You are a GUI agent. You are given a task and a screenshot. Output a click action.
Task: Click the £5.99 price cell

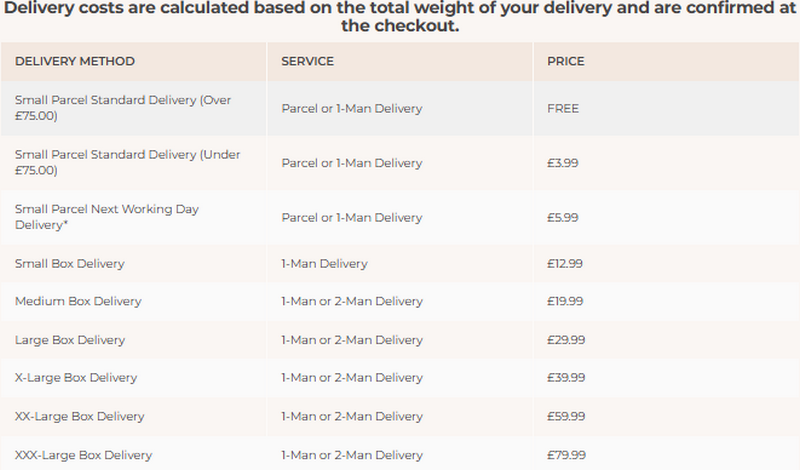[563, 217]
